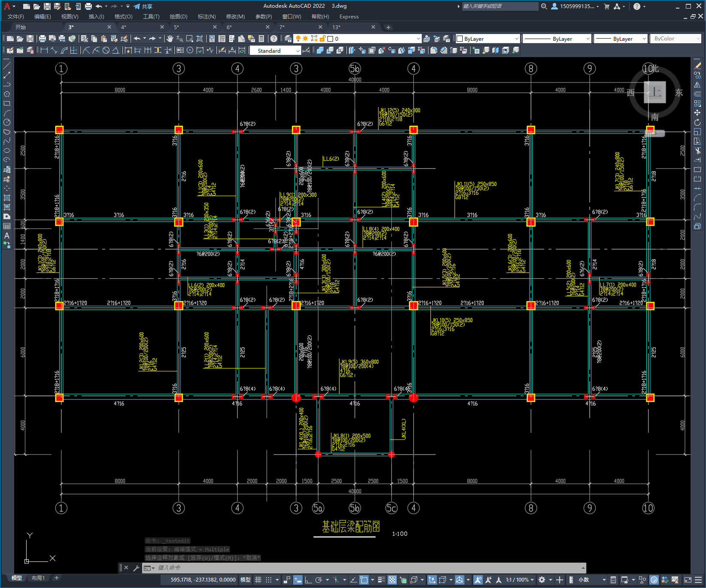The height and width of the screenshot is (588, 706).
Task: Click the title bar keyword search box
Action: (x=500, y=6)
